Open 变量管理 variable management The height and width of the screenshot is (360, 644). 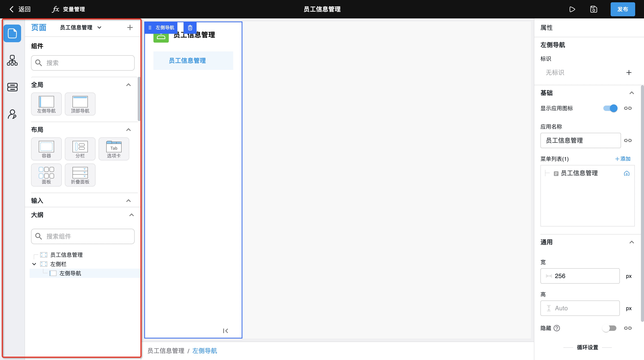(69, 9)
